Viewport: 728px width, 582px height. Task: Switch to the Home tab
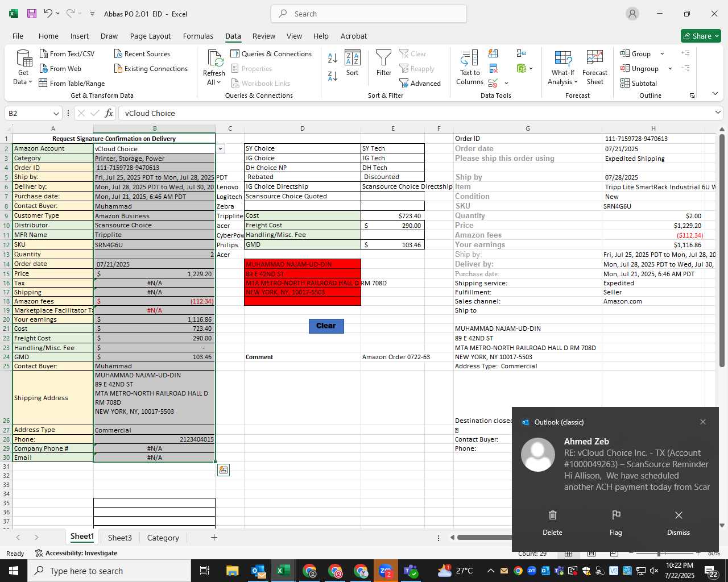(48, 36)
